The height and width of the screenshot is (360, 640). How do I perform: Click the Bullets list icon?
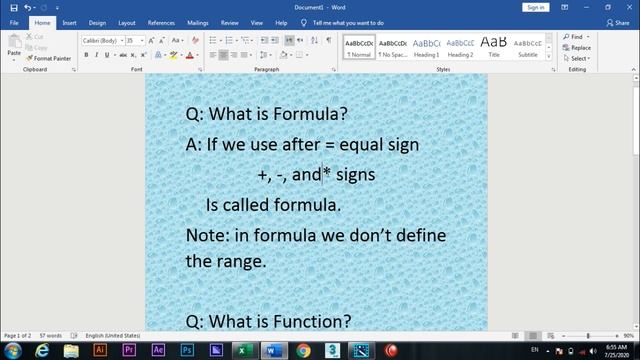point(213,40)
